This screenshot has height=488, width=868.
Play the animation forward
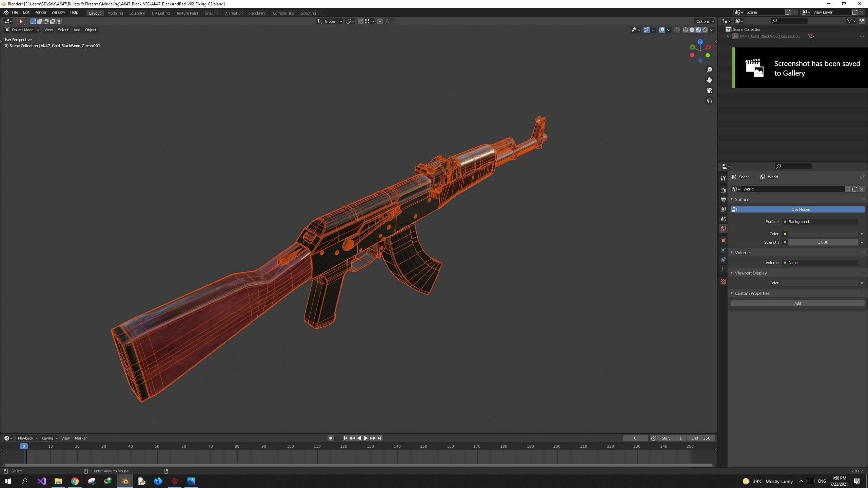coord(366,438)
